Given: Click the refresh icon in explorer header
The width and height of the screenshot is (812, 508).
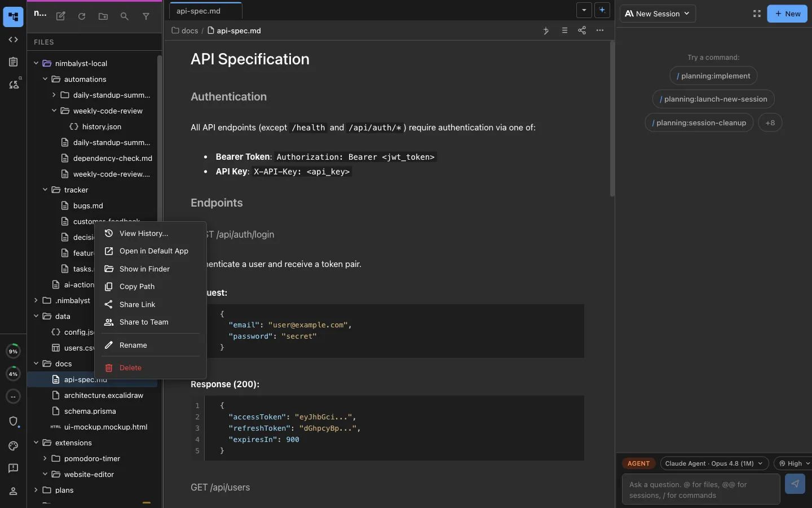Looking at the screenshot, I should (x=82, y=16).
